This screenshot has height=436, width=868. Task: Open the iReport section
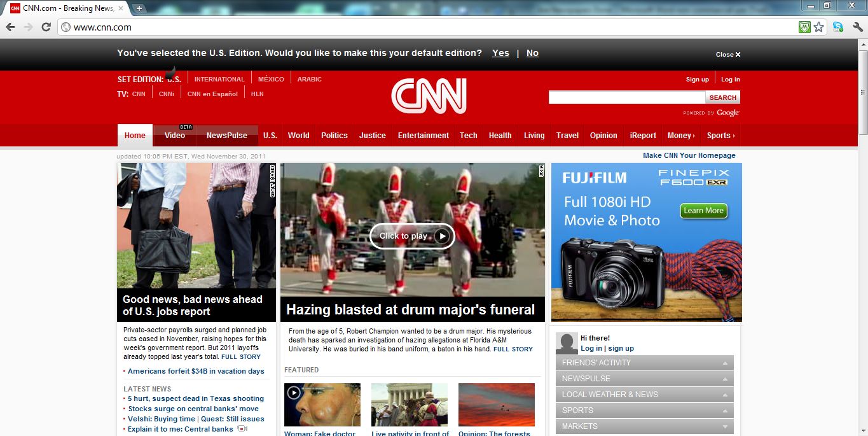click(643, 136)
